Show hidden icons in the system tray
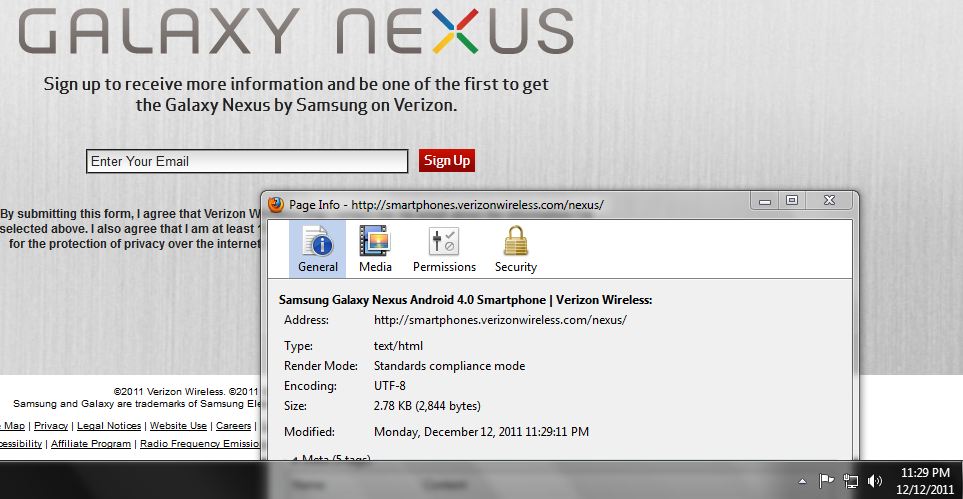The image size is (963, 499). [802, 481]
